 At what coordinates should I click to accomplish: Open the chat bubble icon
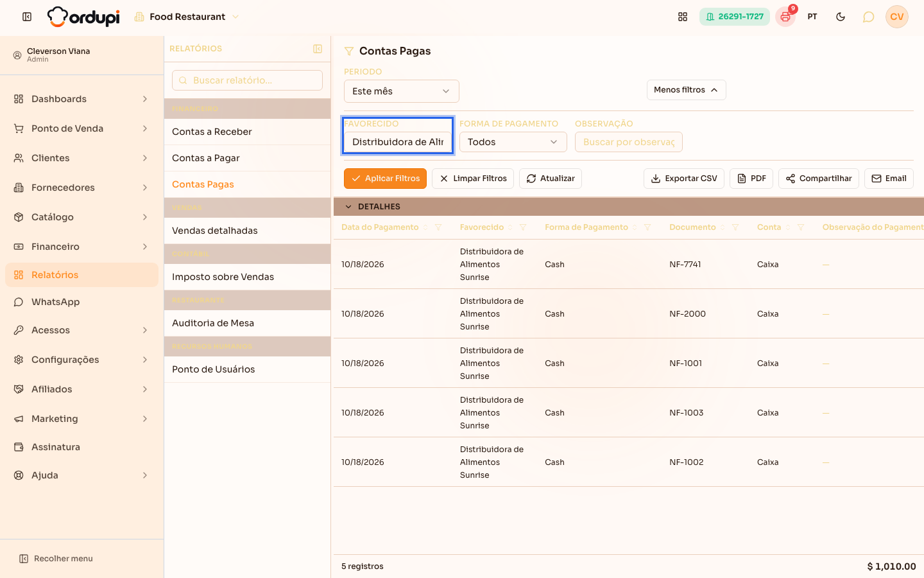(x=869, y=17)
